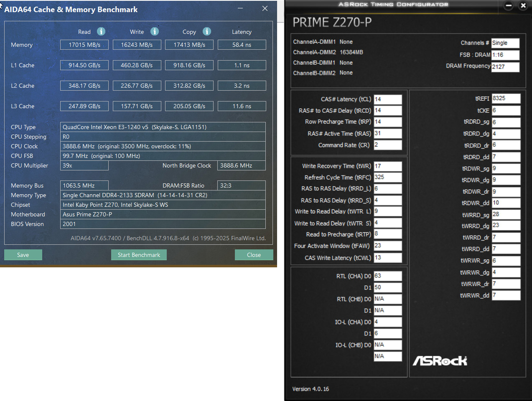The image size is (532, 401).
Task: Click the L3 Cache latency value 11.6 ns
Action: click(242, 106)
